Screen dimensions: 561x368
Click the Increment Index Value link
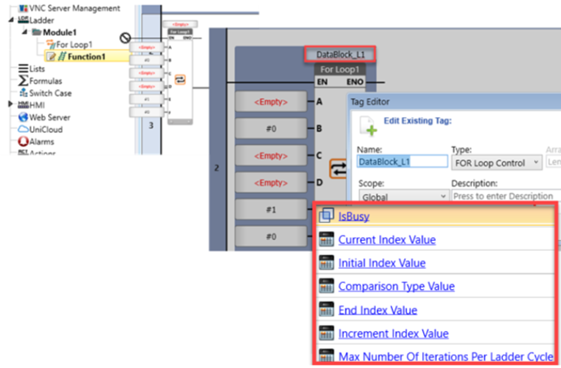coord(393,334)
